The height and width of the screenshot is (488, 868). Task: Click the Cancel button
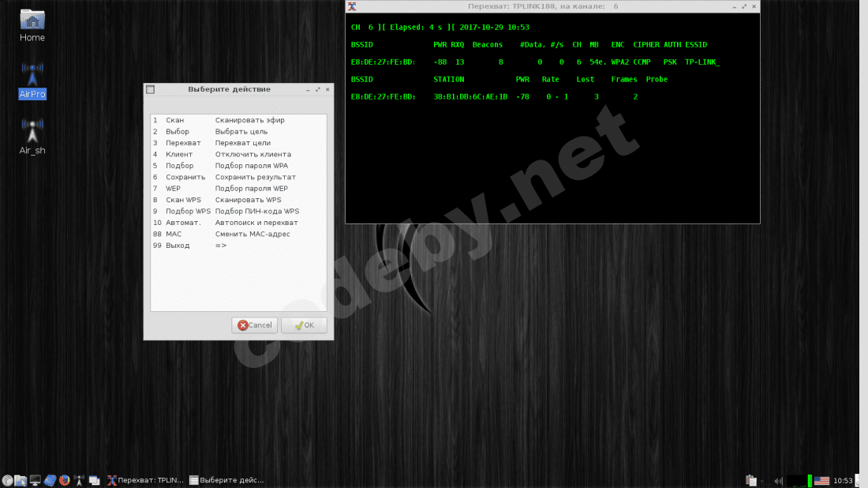coord(255,325)
